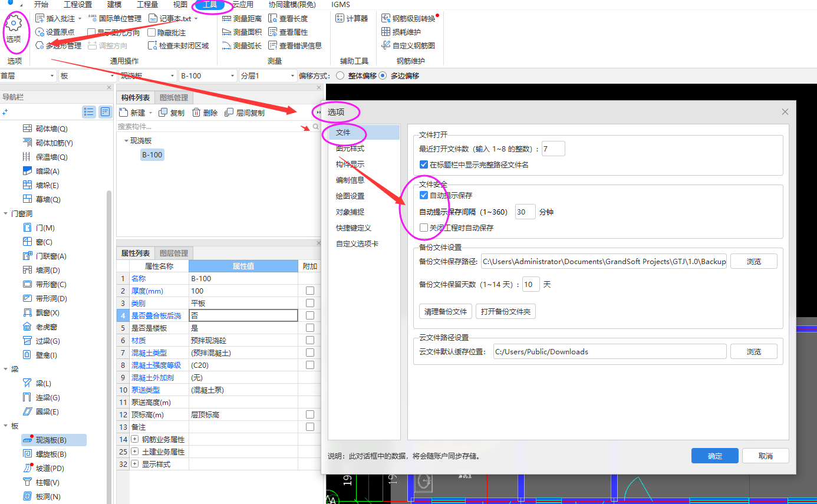
Task: Open the 分层1 dropdown
Action: click(x=268, y=76)
